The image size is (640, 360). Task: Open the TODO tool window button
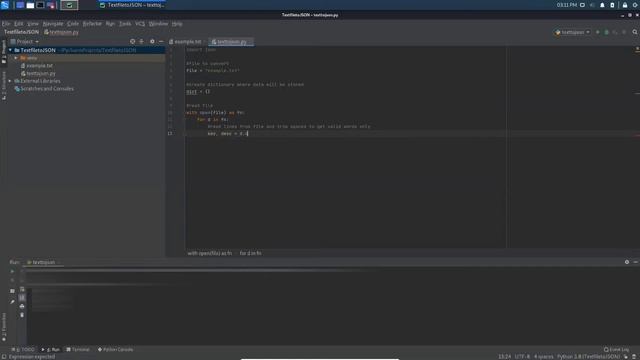tap(23, 349)
